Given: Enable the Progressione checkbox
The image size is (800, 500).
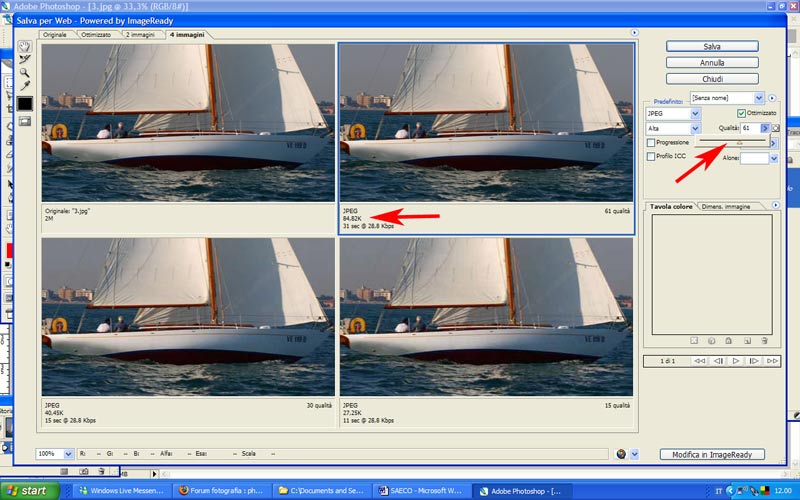Looking at the screenshot, I should 651,143.
